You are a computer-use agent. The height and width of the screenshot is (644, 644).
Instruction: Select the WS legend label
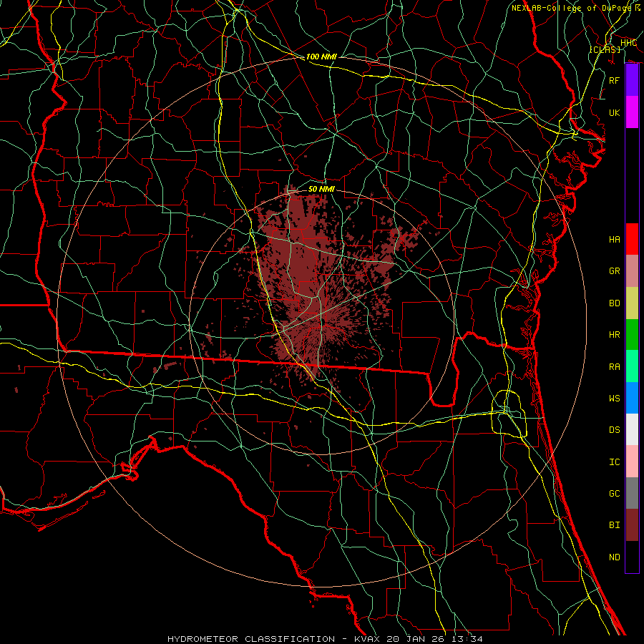coord(615,399)
